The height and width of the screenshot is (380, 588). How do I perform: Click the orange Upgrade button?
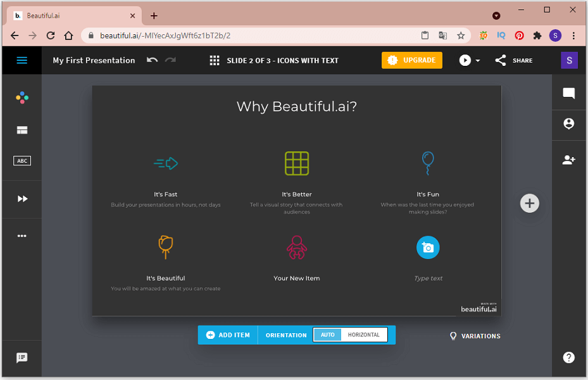[412, 60]
